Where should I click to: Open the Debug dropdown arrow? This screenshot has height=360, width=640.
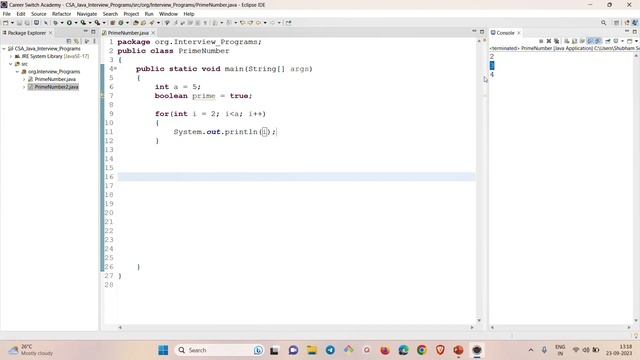[62, 23]
